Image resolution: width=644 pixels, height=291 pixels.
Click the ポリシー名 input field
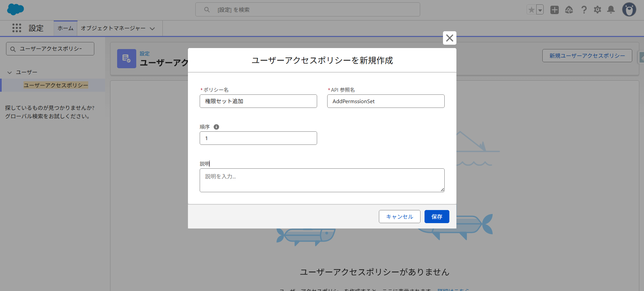(258, 101)
